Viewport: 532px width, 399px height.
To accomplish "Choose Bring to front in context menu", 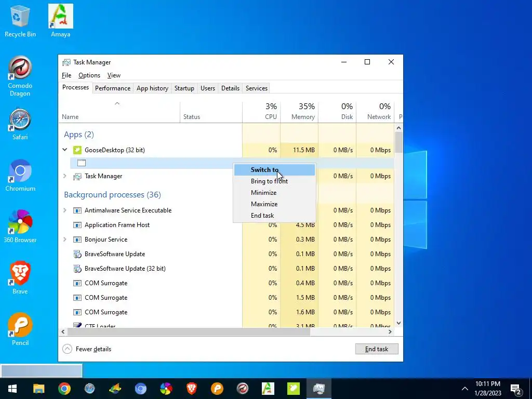I will [x=274, y=181].
